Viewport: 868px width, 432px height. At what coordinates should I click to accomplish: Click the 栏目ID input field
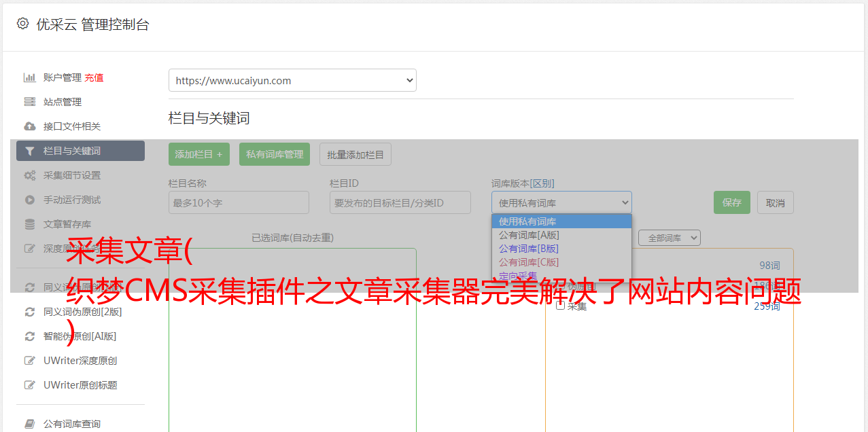[x=400, y=202]
